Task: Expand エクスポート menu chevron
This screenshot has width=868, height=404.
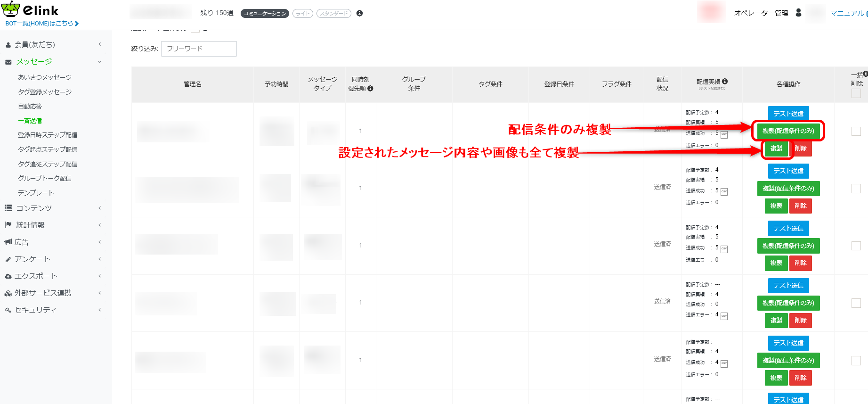Action: click(100, 276)
